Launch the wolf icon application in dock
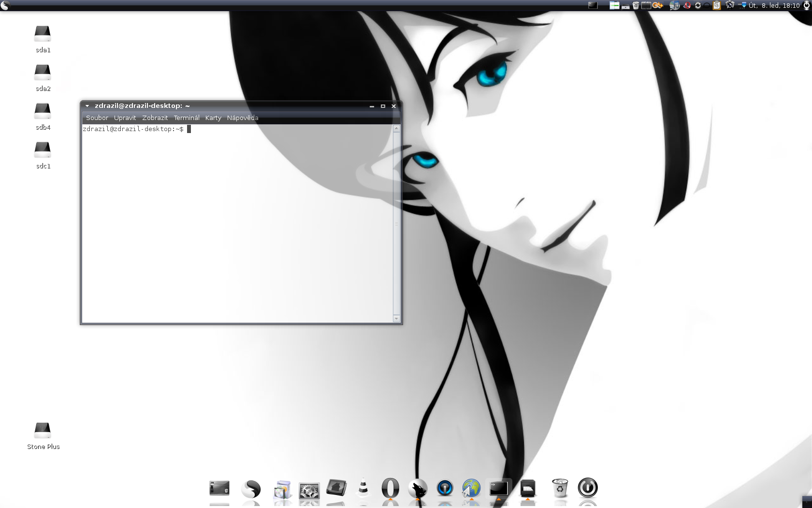812x508 pixels. 418,489
